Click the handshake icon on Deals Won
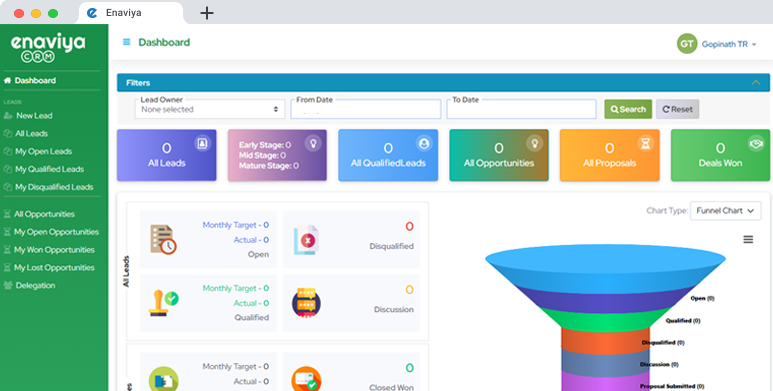The image size is (773, 391). pos(756,142)
